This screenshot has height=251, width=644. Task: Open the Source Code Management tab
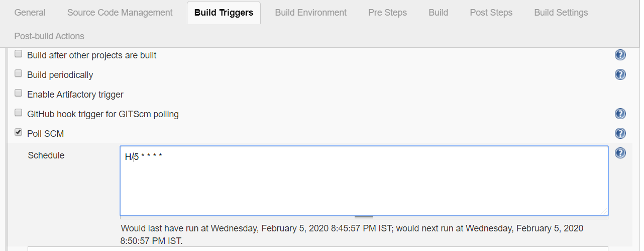point(120,13)
